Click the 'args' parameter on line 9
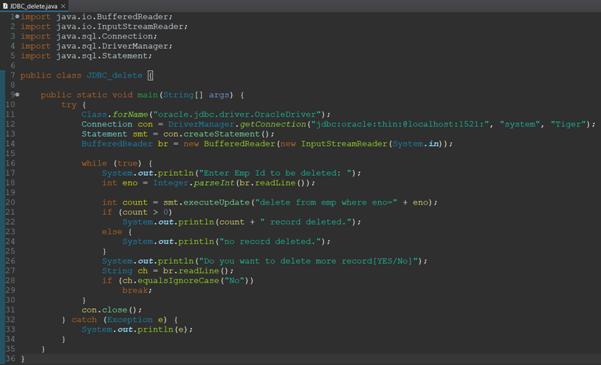 point(219,95)
